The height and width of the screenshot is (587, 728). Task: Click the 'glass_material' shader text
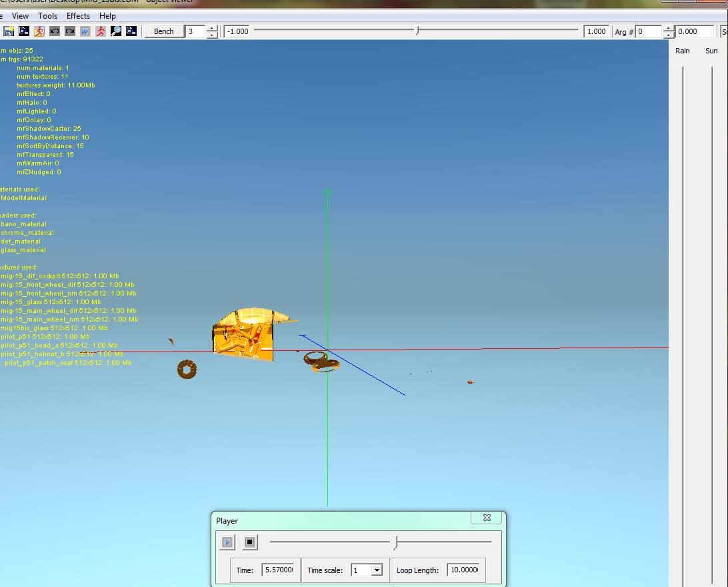(23, 250)
